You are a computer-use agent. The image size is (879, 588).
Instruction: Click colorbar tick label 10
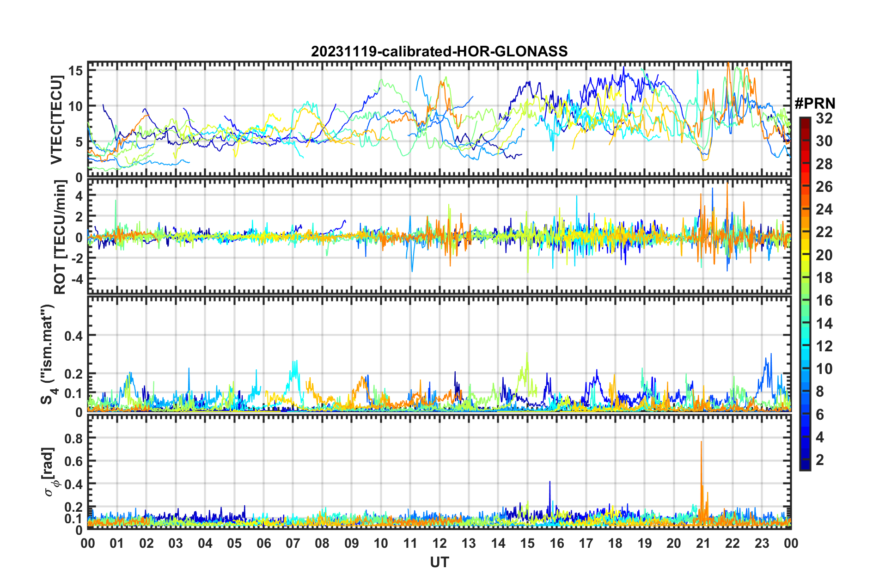point(824,368)
